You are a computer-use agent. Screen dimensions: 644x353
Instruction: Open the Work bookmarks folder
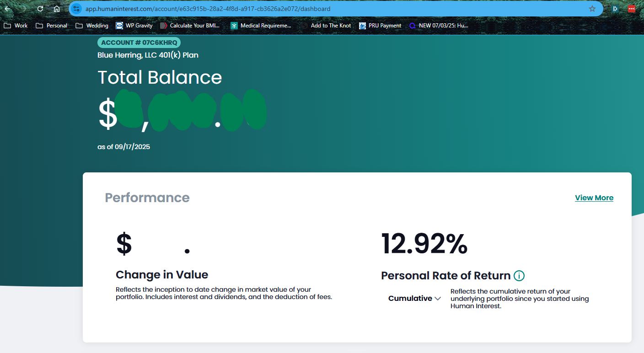tap(16, 26)
